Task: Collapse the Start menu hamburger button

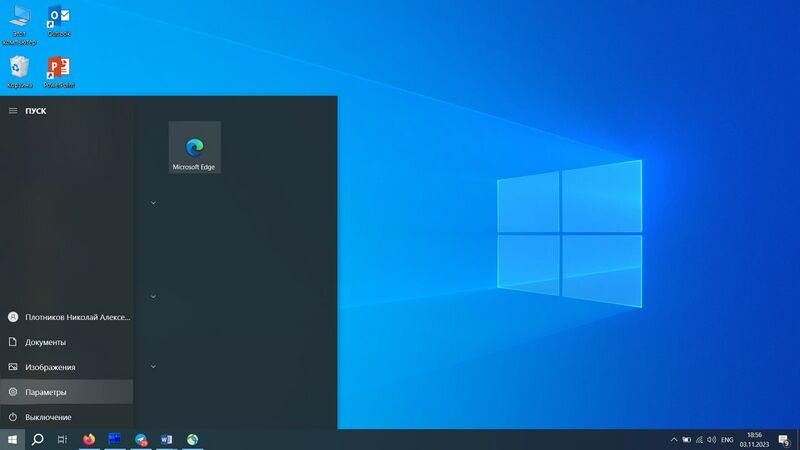Action: 13,111
